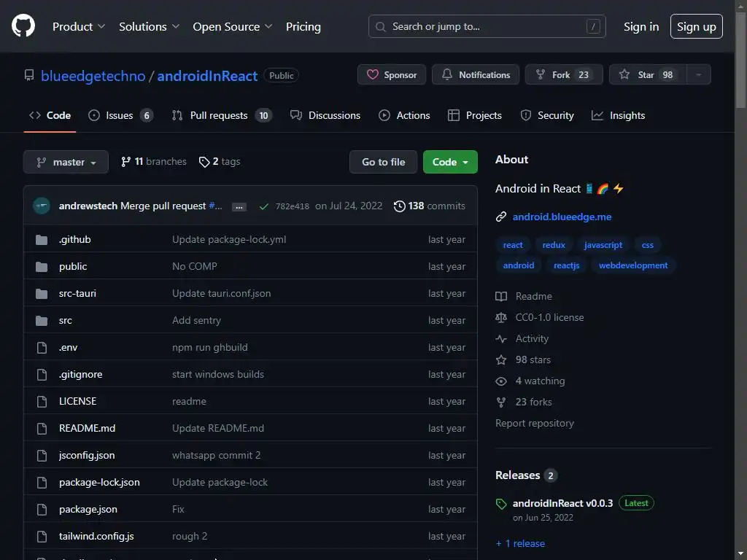Image resolution: width=747 pixels, height=560 pixels.
Task: Click the Go to file button
Action: click(383, 162)
